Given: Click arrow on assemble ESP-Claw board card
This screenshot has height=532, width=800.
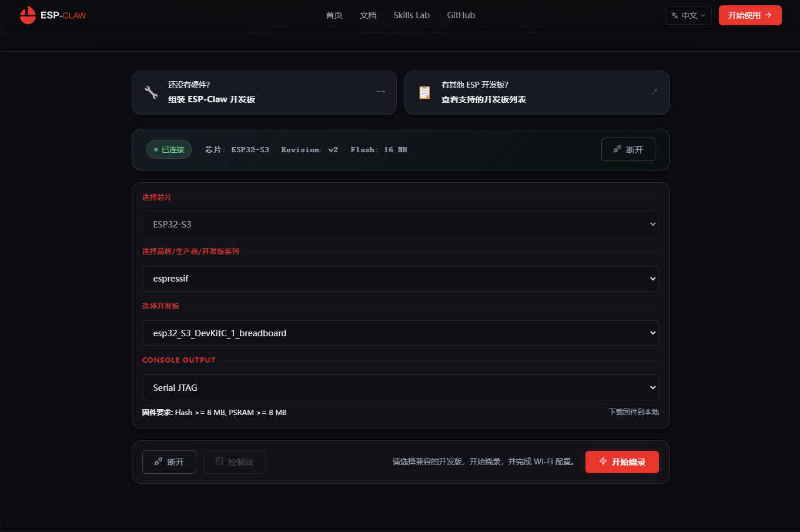Looking at the screenshot, I should [x=381, y=92].
